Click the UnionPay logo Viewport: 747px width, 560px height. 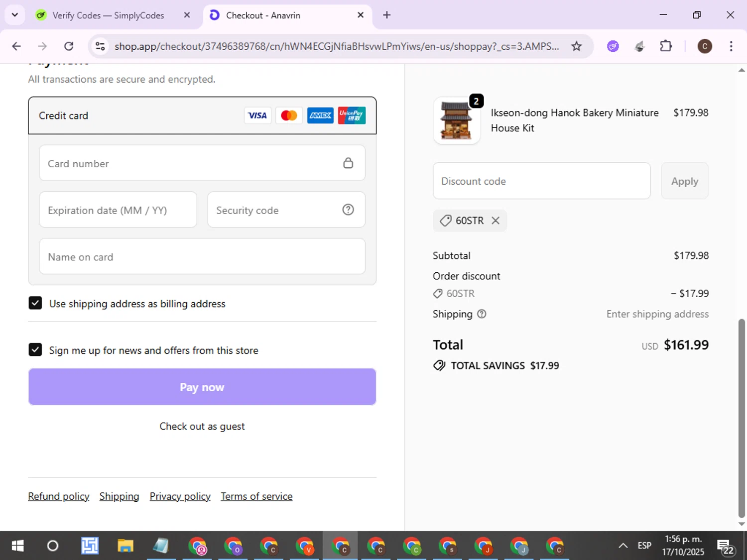[352, 115]
